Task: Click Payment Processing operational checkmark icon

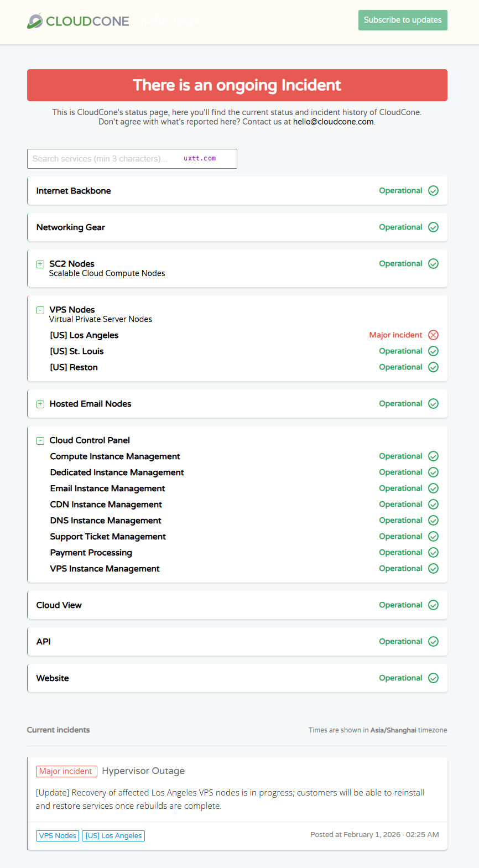Action: (x=433, y=553)
